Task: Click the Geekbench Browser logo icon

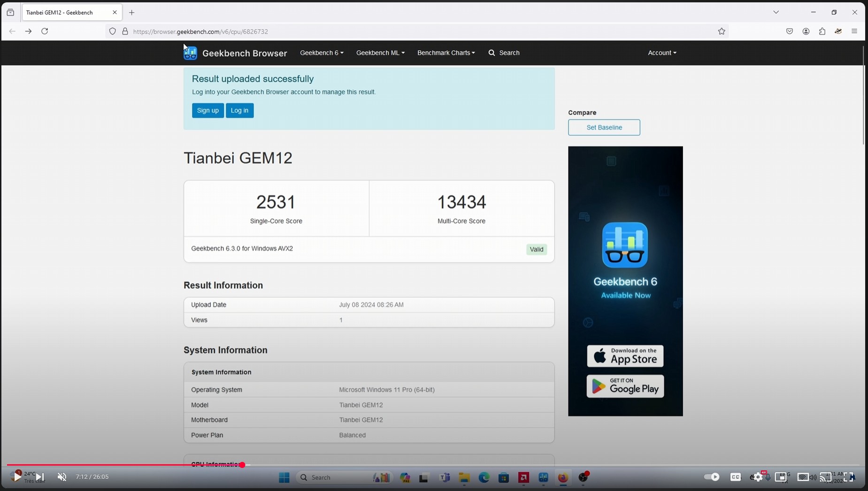Action: coord(190,53)
